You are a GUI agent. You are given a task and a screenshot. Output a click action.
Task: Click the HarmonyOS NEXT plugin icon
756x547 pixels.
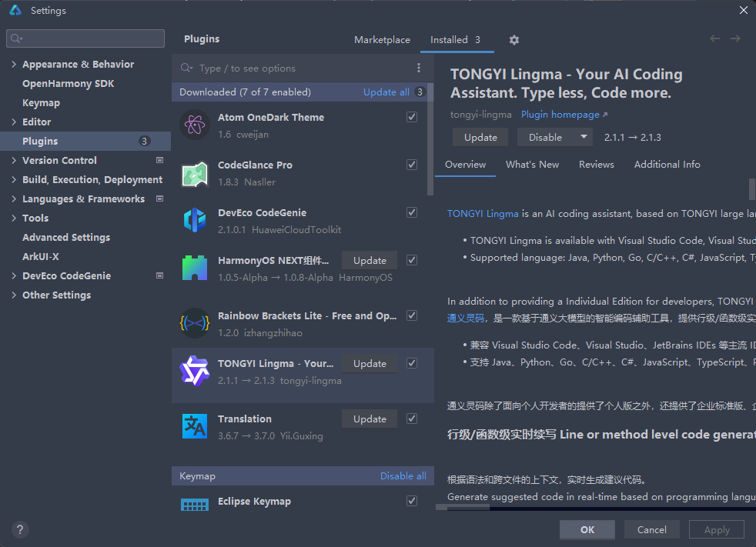point(194,268)
